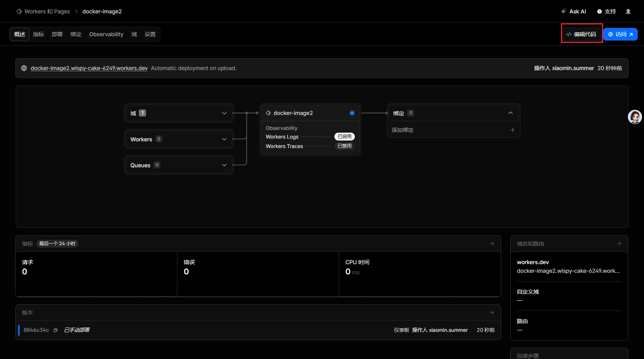
Task: Open the 版本 panel arrow
Action: [x=492, y=313]
